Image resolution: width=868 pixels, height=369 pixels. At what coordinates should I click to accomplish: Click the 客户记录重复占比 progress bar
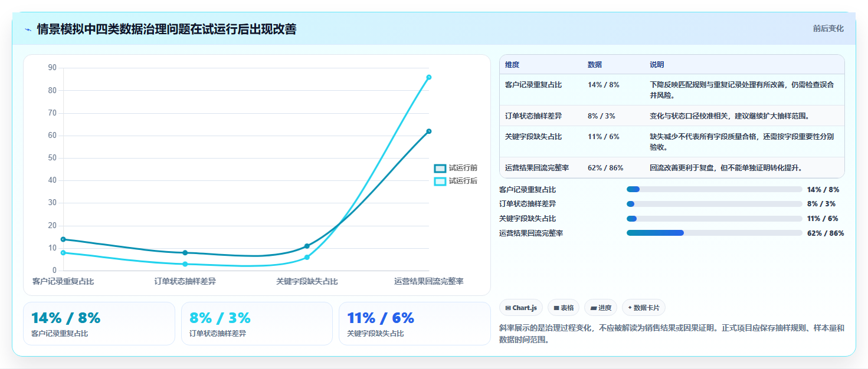(x=715, y=189)
